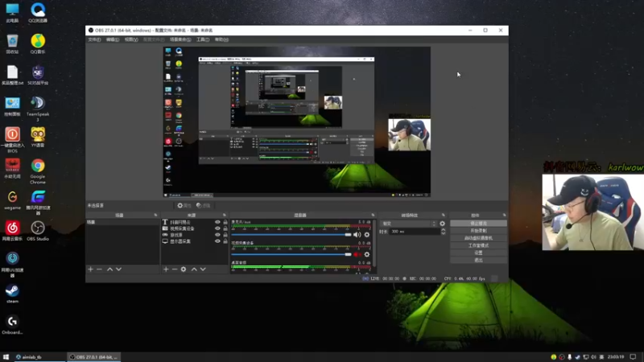644x362 pixels.
Task: Open first mixer channel settings gear
Action: coord(367,235)
